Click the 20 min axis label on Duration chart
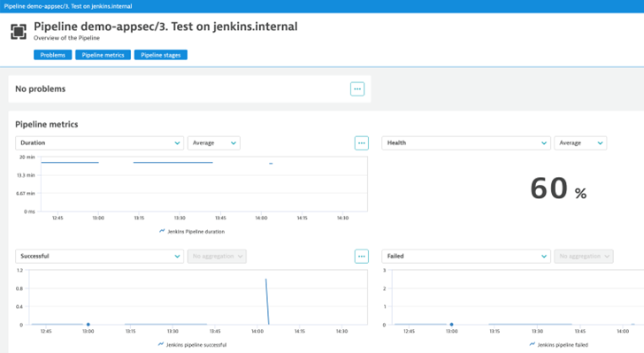Image resolution: width=644 pixels, height=353 pixels. 27,157
